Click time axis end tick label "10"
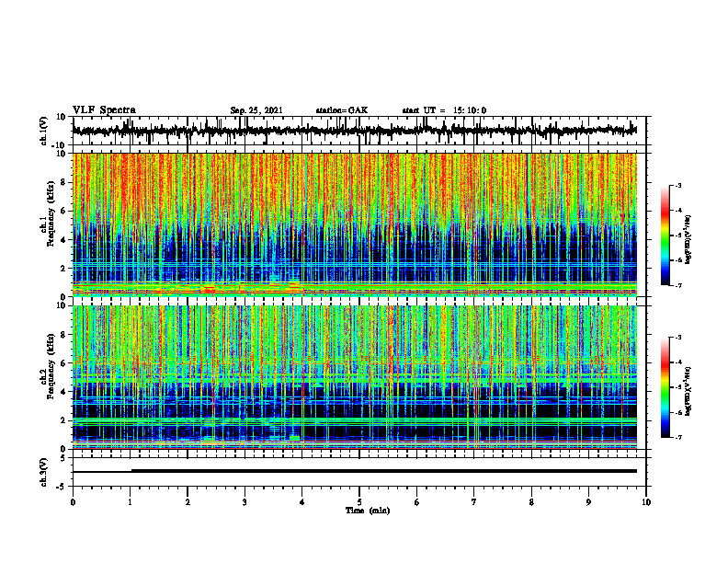The width and height of the screenshot is (728, 563). point(646,502)
